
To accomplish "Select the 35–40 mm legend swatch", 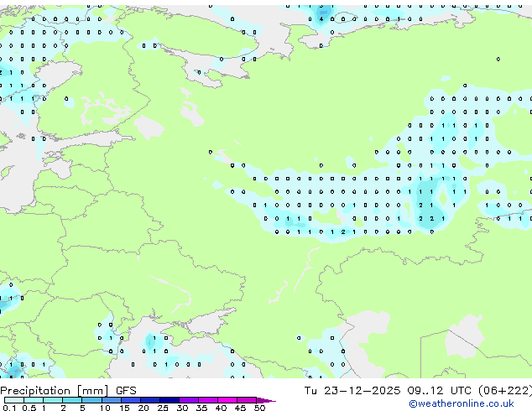I will [x=208, y=400].
